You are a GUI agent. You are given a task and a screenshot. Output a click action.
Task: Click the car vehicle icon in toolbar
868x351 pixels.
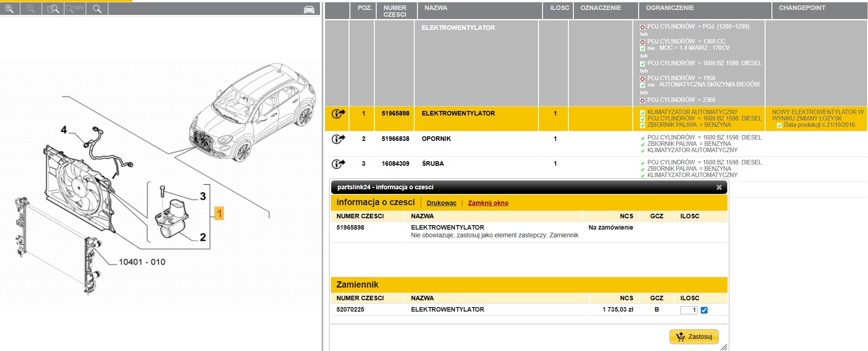(309, 9)
